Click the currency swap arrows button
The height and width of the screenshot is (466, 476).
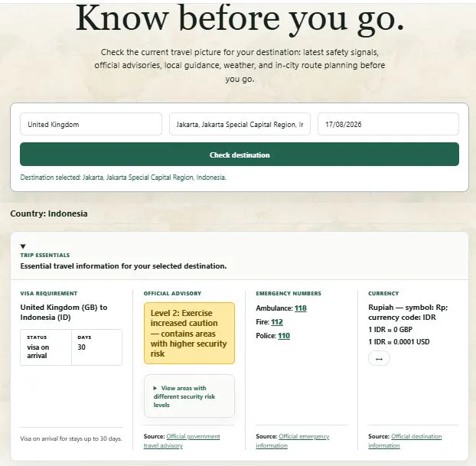pyautogui.click(x=379, y=359)
